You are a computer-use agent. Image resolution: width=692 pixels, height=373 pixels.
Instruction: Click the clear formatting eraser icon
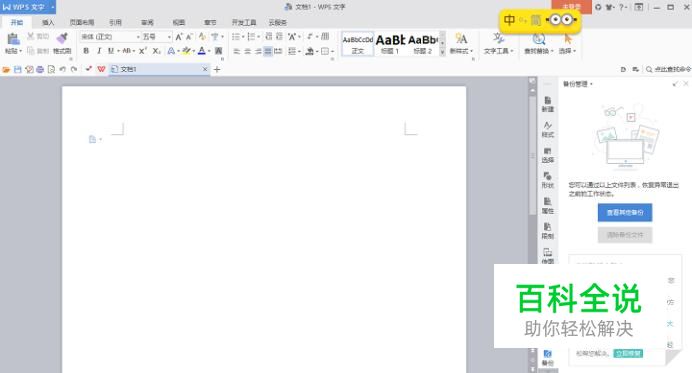point(202,37)
